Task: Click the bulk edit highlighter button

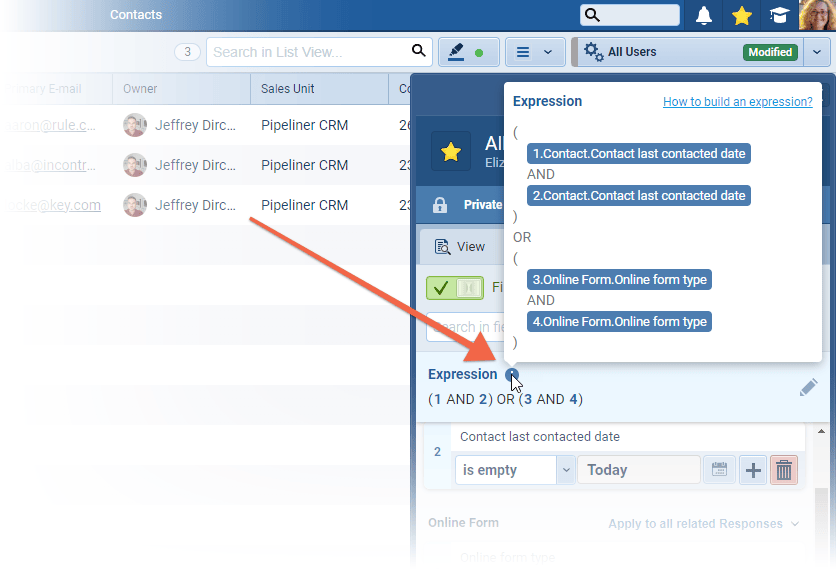Action: point(466,52)
